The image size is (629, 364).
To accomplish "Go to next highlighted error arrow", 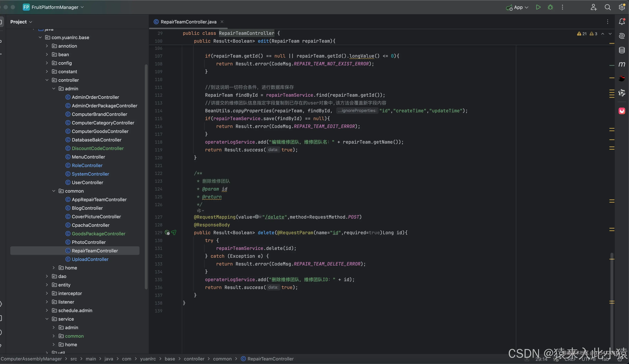I will pyautogui.click(x=610, y=34).
